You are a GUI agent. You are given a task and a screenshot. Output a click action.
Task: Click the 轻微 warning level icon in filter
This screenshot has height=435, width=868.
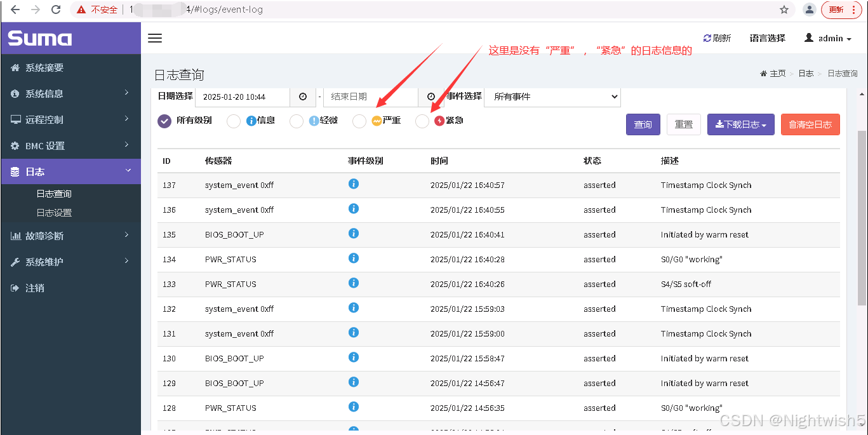(x=314, y=121)
